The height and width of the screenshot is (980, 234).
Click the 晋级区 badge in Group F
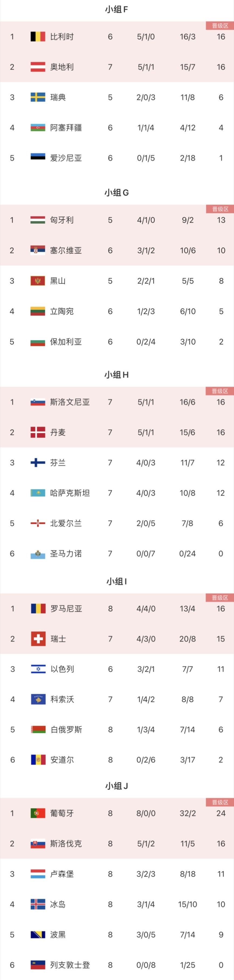(220, 25)
